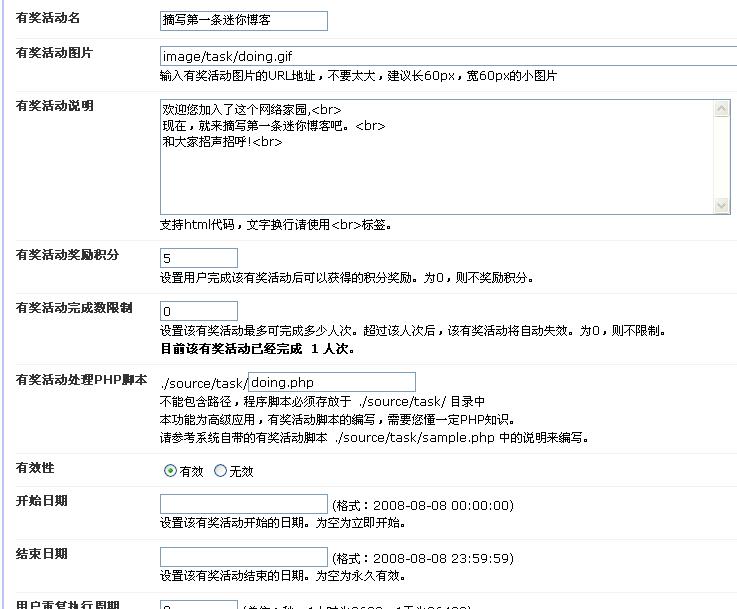Click the 有奖活动名 input field

(x=243, y=21)
